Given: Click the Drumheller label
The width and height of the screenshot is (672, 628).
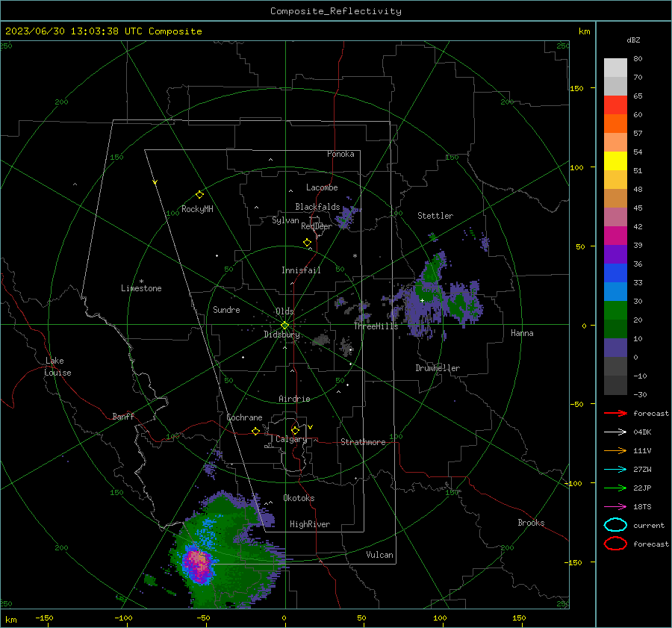Looking at the screenshot, I should 438,368.
